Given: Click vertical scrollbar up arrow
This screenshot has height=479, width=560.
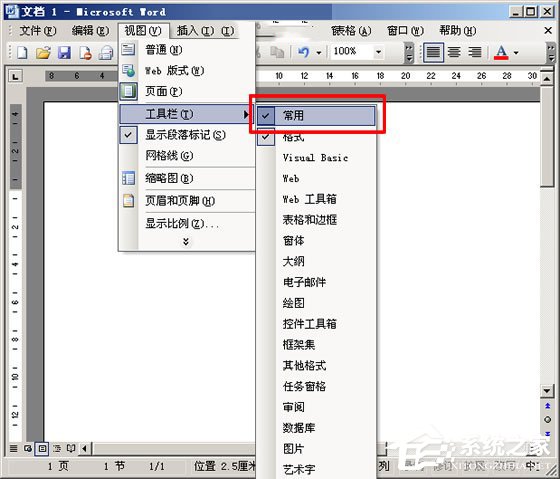Looking at the screenshot, I should [547, 78].
